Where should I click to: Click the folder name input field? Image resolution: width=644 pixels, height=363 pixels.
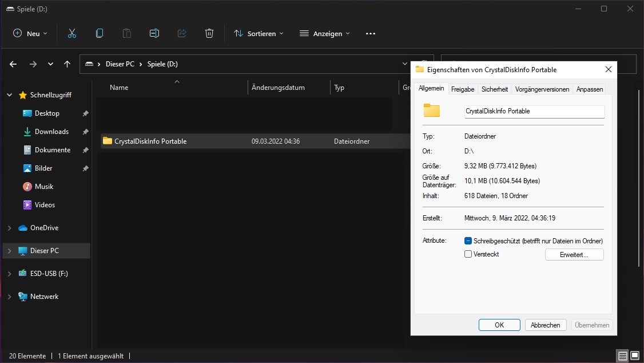pos(534,112)
